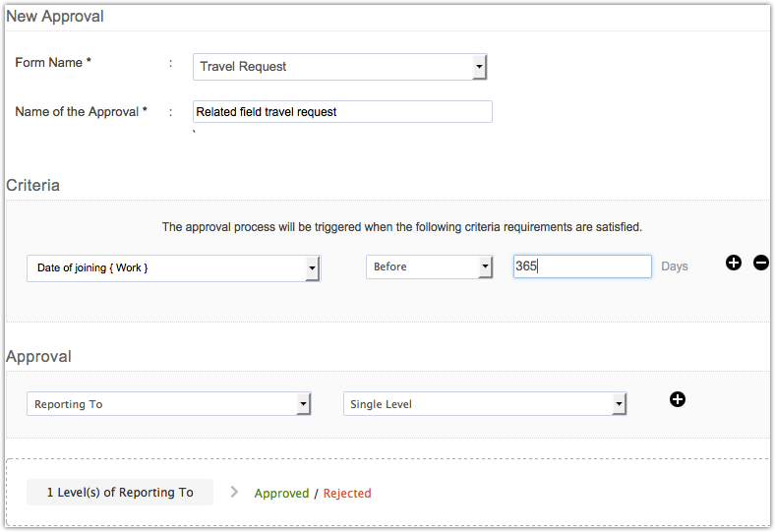Open the Before condition dropdown

[429, 266]
